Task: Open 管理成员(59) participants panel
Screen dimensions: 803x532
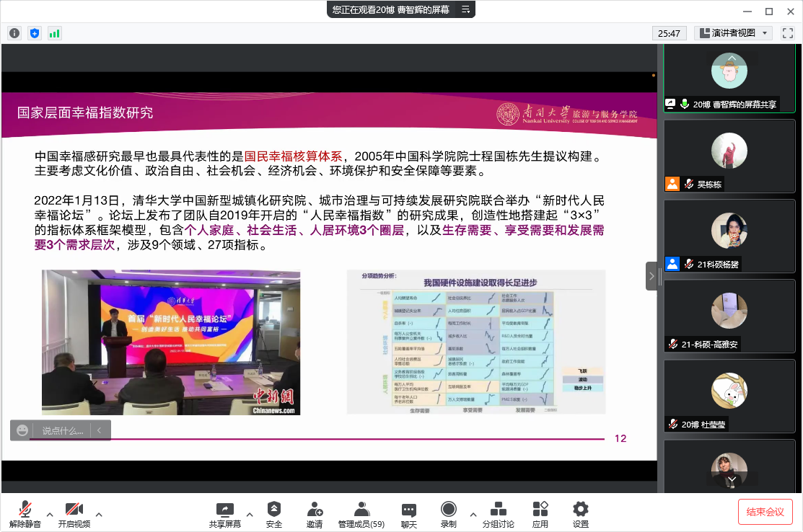Action: [361, 515]
